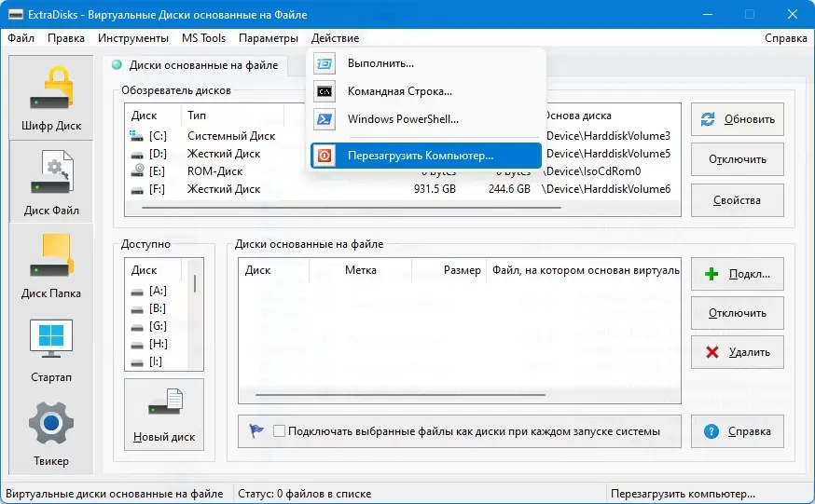
Task: Click the available drive [I:] icon
Action: (137, 362)
